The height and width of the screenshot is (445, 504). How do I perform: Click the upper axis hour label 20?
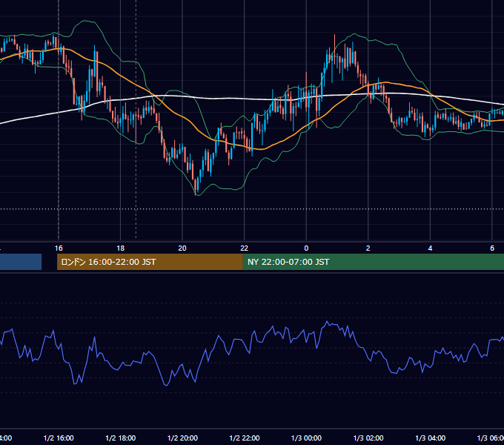tap(182, 248)
